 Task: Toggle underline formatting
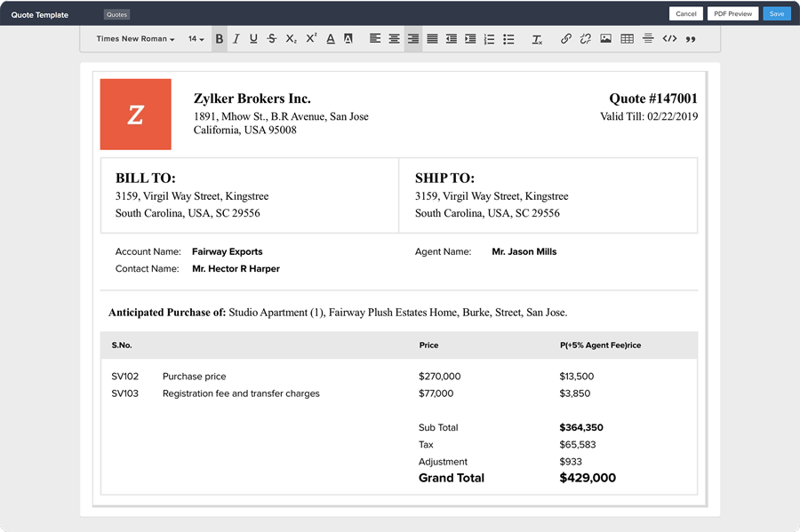[253, 39]
